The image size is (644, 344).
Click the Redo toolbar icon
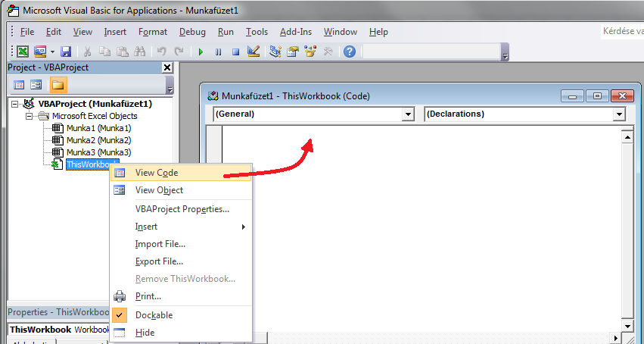coord(179,52)
